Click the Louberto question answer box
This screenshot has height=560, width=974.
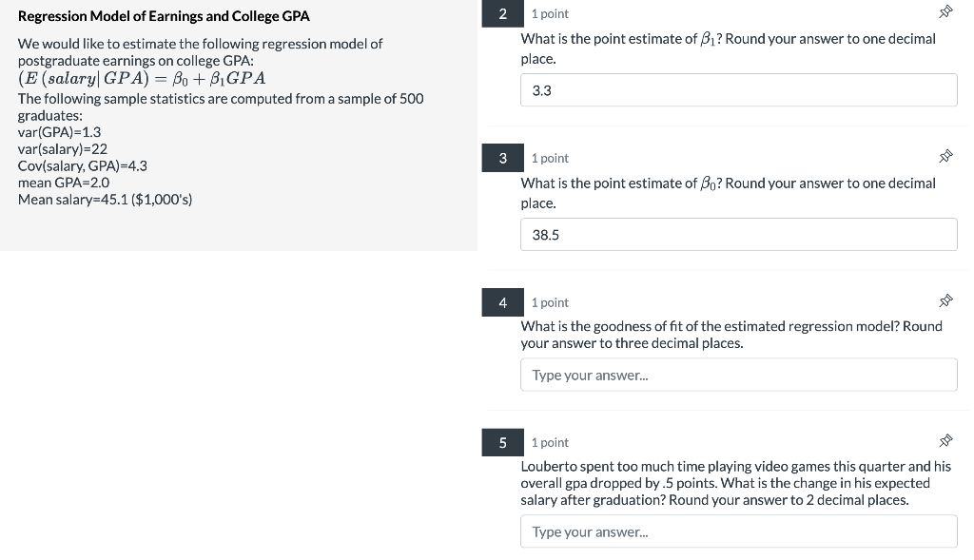pyautogui.click(x=738, y=531)
